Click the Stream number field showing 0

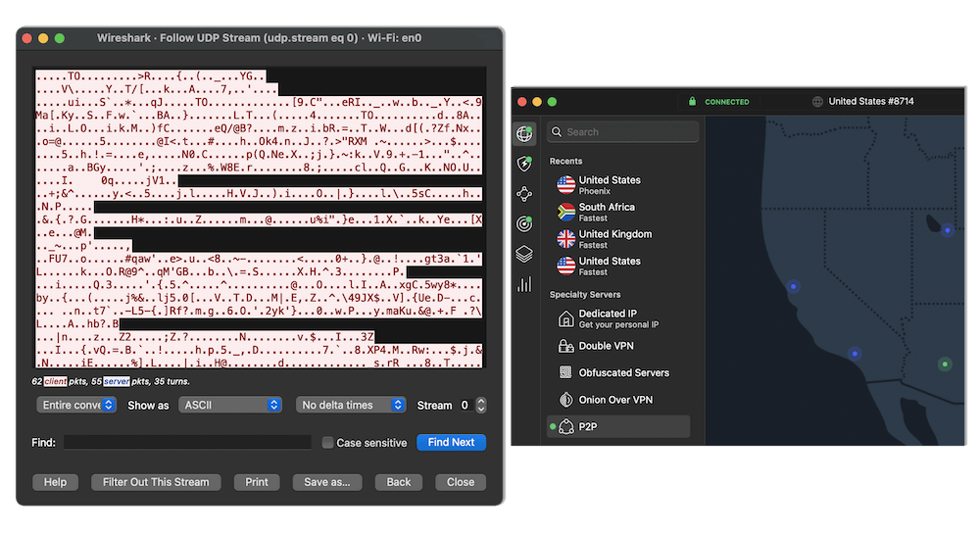click(x=465, y=405)
